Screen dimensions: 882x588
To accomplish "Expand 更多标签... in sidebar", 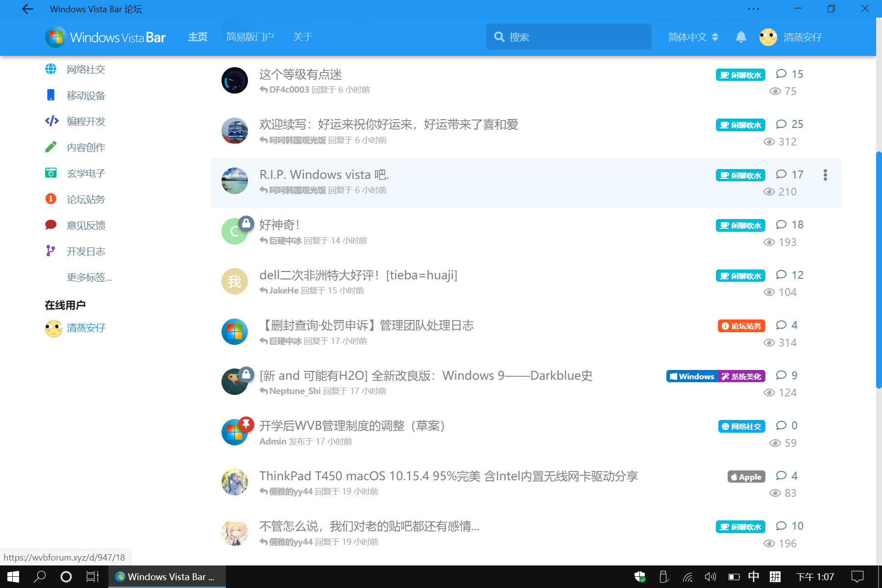I will pos(89,277).
